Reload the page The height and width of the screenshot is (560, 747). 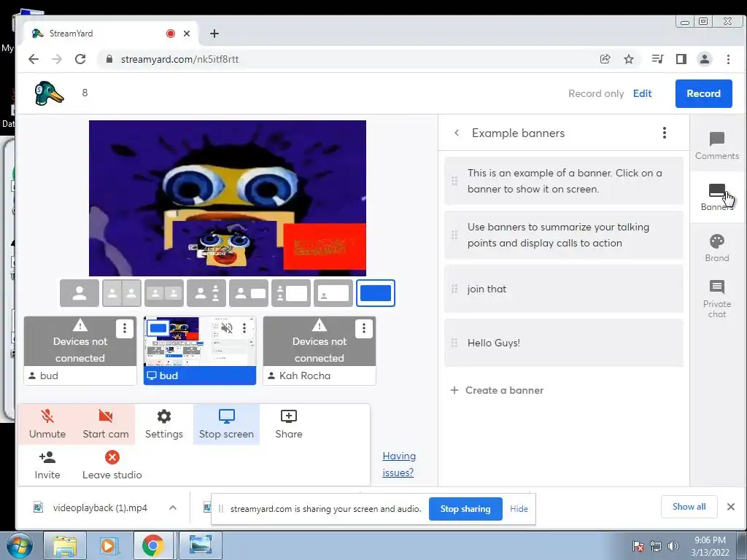80,59
